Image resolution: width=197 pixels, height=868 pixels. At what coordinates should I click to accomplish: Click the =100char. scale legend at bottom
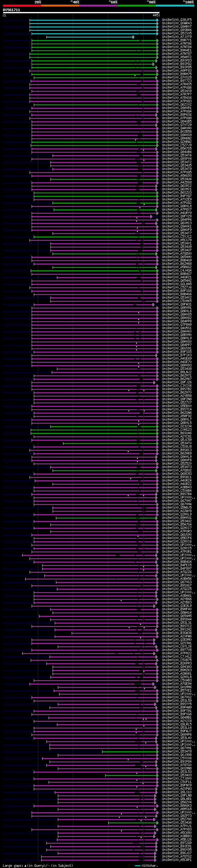[x=147, y=866]
